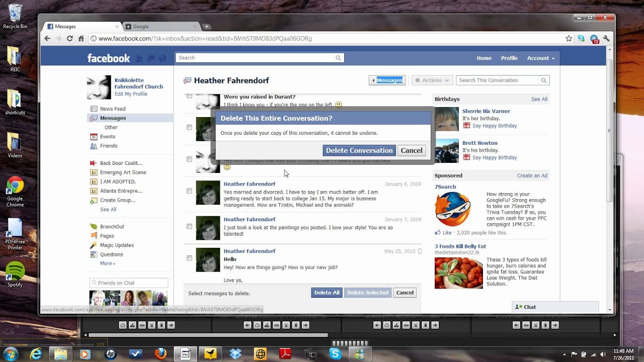644x362 pixels.
Task: Click Create Group... in the sidebar
Action: click(118, 200)
